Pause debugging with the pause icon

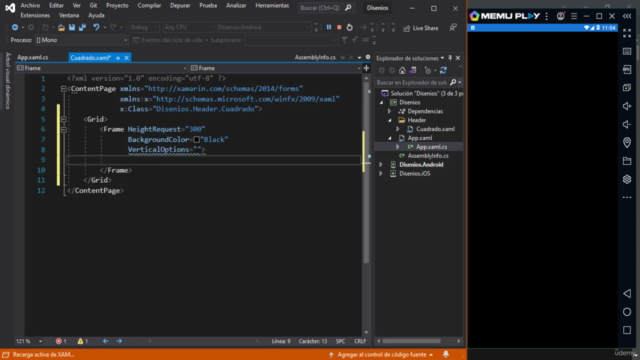(329, 27)
